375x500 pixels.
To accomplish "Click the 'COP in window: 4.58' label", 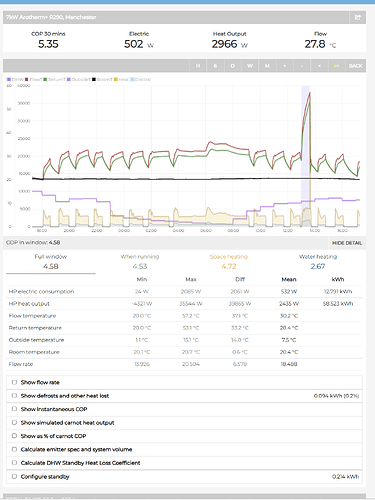I will click(x=33, y=243).
